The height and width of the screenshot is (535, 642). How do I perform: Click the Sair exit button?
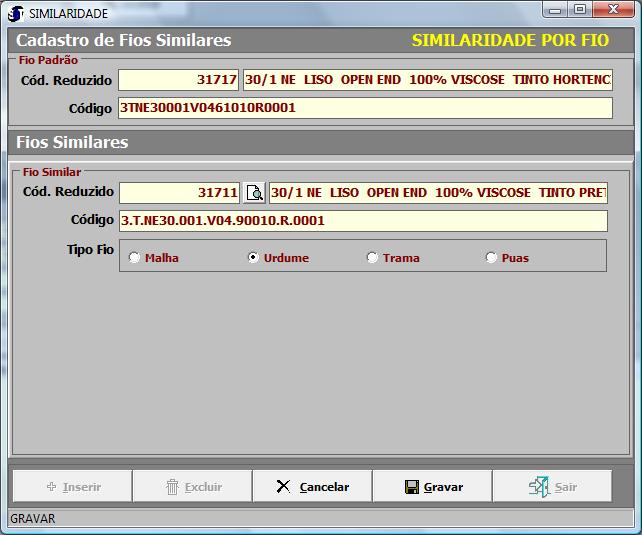tap(552, 487)
